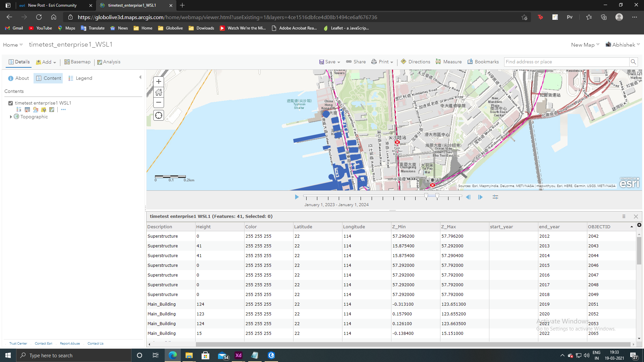644x362 pixels.
Task: Open the Contact Esri link at bottom
Action: point(43,343)
